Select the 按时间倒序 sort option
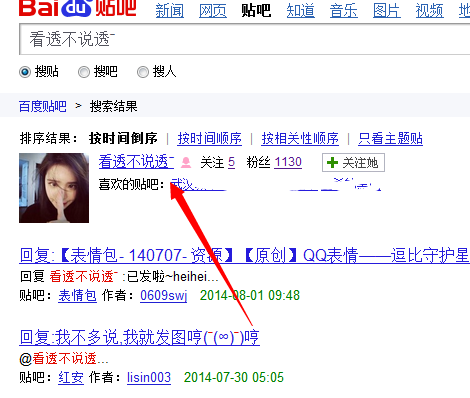The width and height of the screenshot is (470, 398). (123, 138)
